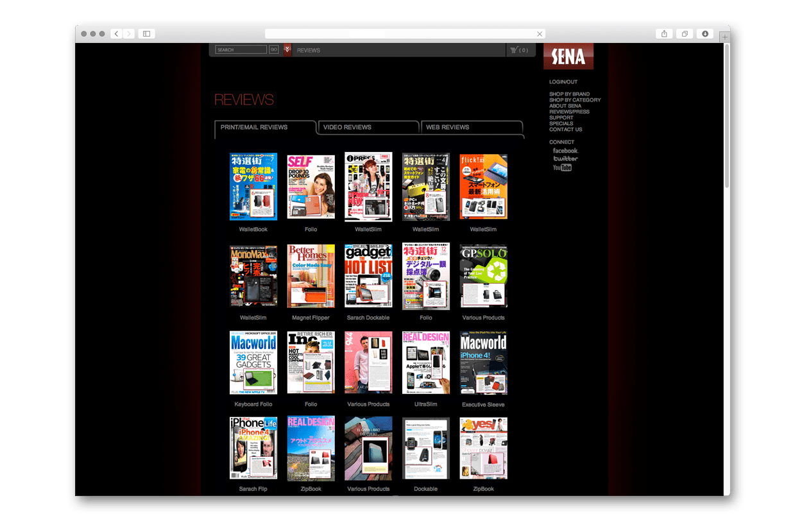Click the SENA logo
Image resolution: width=809 pixels, height=532 pixels.
(568, 56)
